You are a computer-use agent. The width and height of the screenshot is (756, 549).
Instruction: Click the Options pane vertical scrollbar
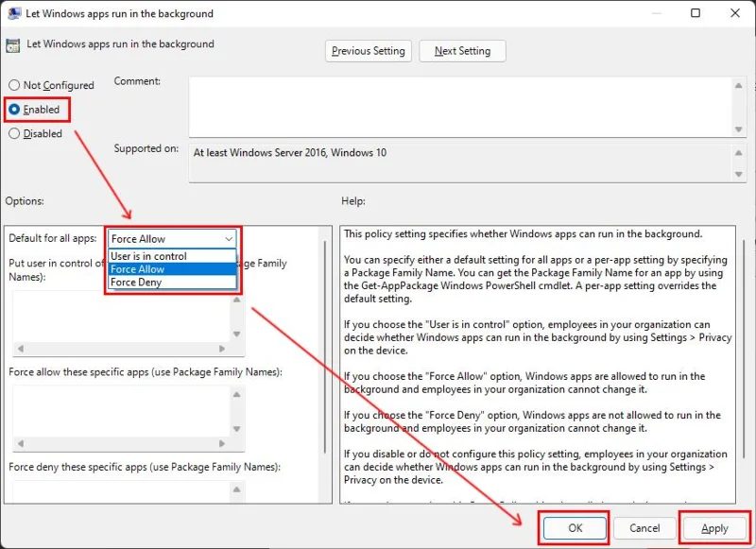click(x=325, y=347)
